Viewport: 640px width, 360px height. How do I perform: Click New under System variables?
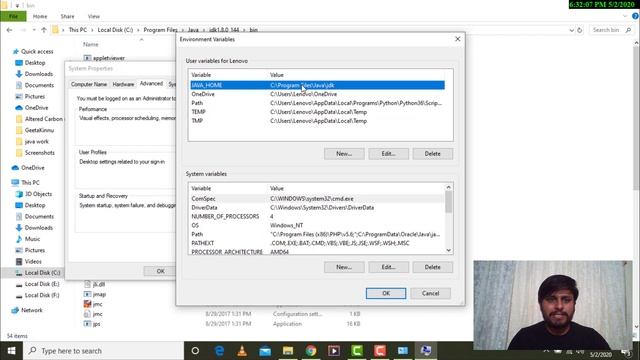click(x=344, y=267)
